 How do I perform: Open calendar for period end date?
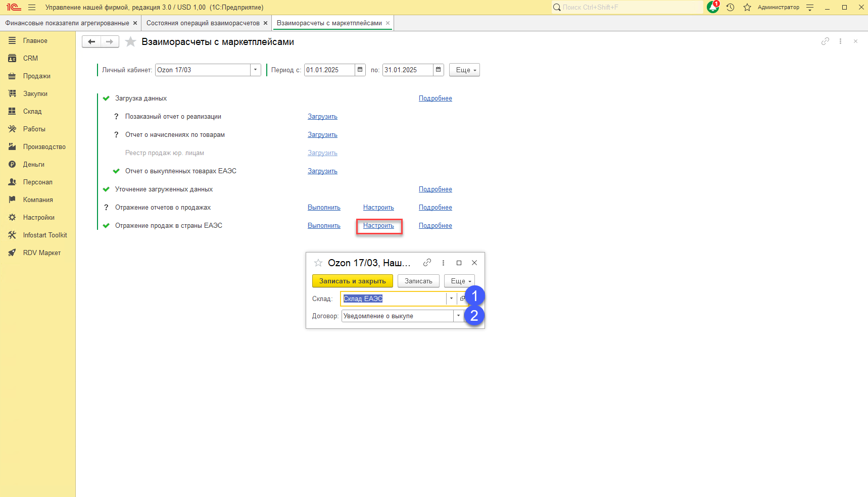coord(439,70)
